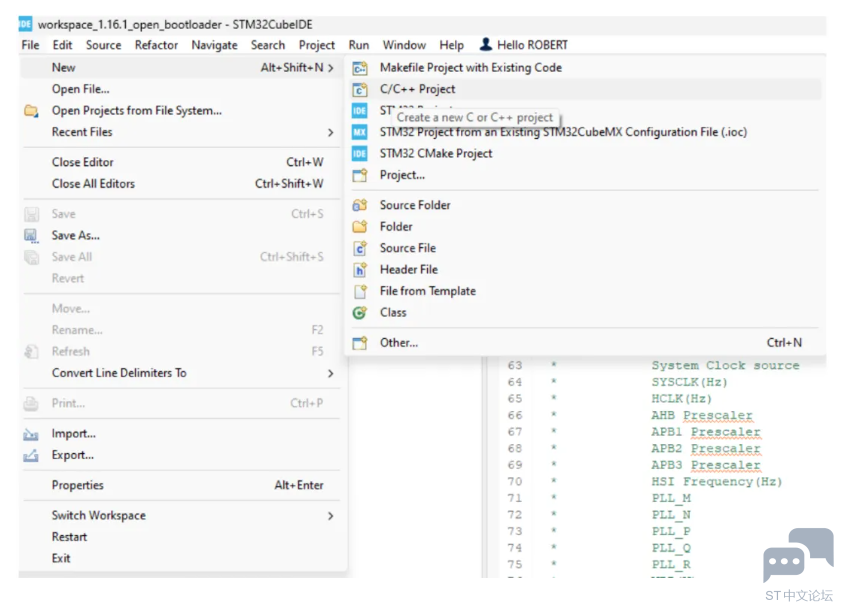
Task: Click the Source Folder icon
Action: pos(360,205)
